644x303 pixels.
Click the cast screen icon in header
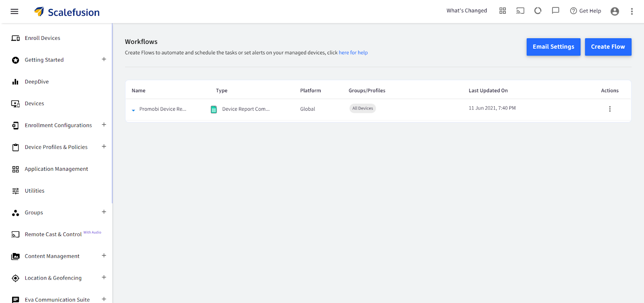click(520, 11)
